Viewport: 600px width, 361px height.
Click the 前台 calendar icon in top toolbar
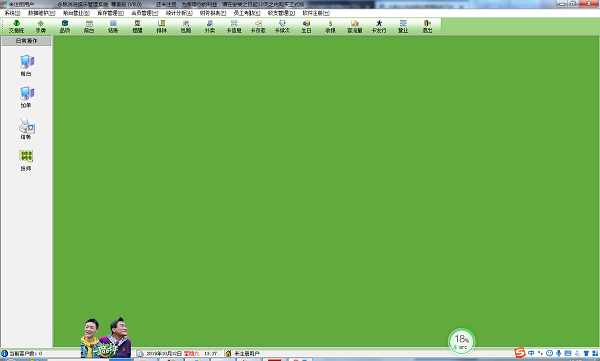pyautogui.click(x=89, y=26)
